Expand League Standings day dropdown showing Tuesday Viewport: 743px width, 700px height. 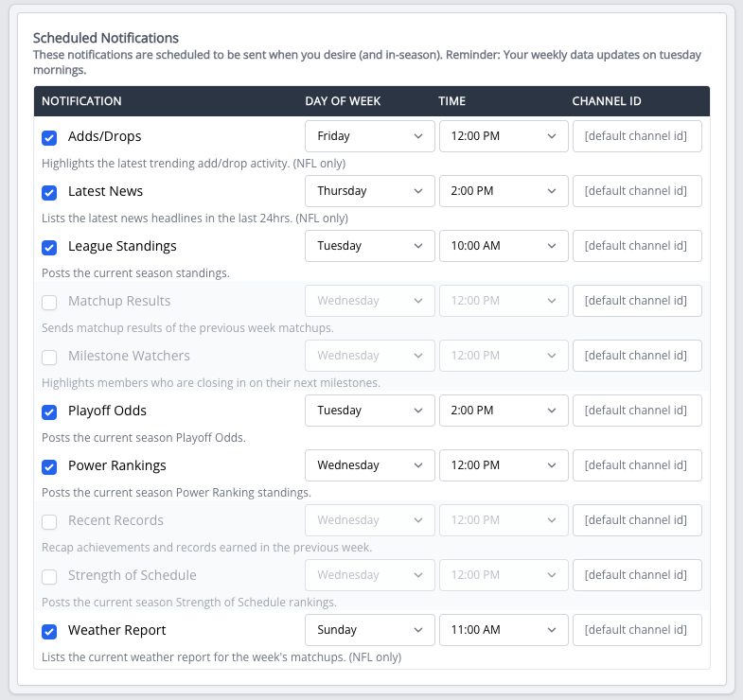369,246
